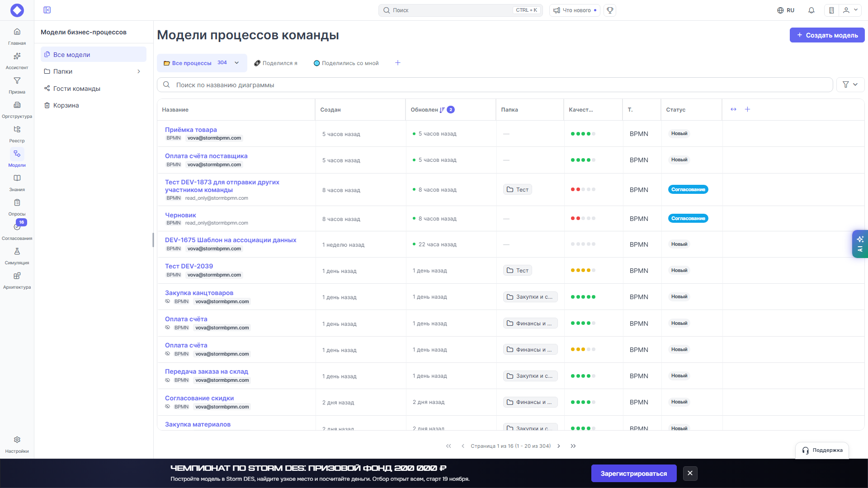
Task: Open the Что нового button
Action: [575, 10]
